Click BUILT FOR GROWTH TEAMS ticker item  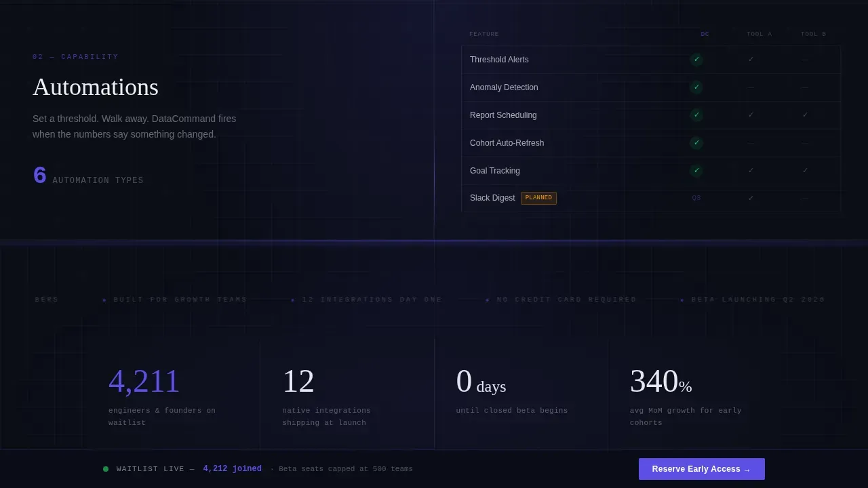click(x=180, y=300)
